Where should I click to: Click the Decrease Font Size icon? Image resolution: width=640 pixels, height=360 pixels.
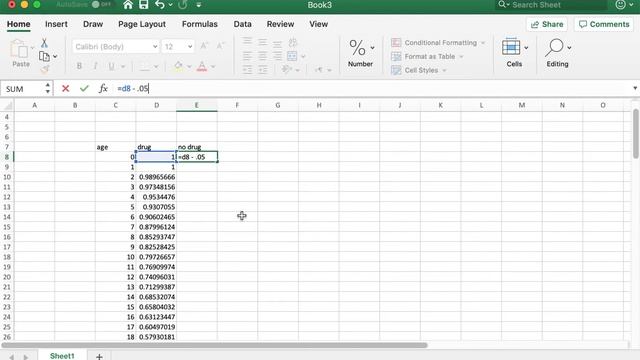point(220,46)
